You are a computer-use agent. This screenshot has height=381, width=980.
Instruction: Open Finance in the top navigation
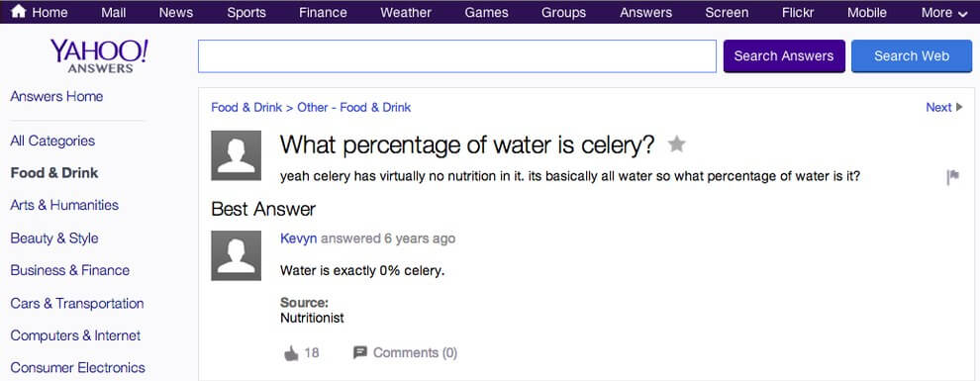[x=322, y=12]
